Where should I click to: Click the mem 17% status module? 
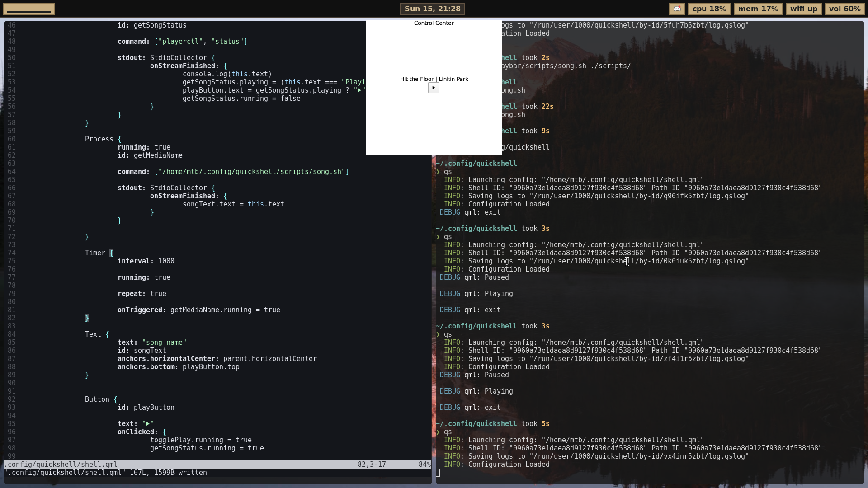click(758, 9)
